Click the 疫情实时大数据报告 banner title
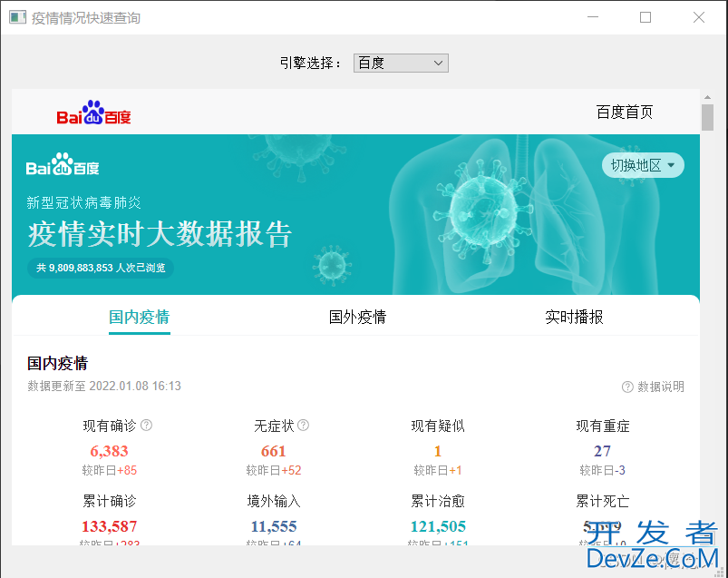The height and width of the screenshot is (578, 728). (x=160, y=234)
